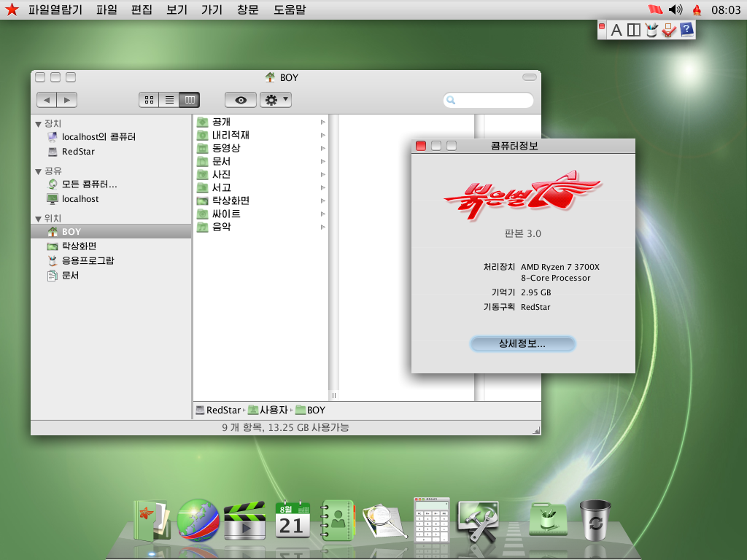Click the pencil cup icon in floating toolbar
Screen dimensions: 747x560
[651, 30]
